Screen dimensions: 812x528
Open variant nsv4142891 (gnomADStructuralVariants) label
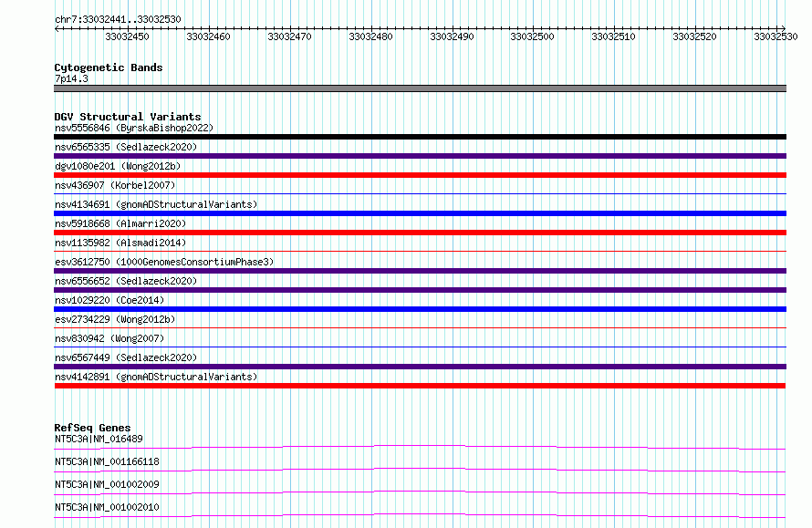coord(156,377)
